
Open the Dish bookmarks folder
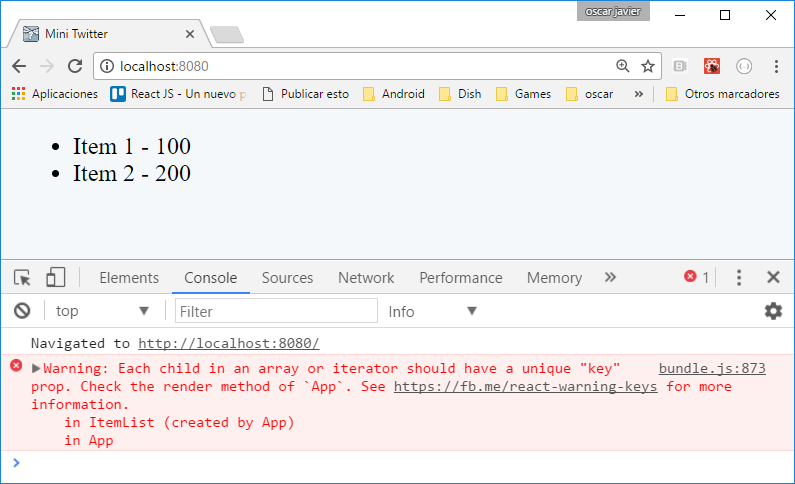[460, 94]
